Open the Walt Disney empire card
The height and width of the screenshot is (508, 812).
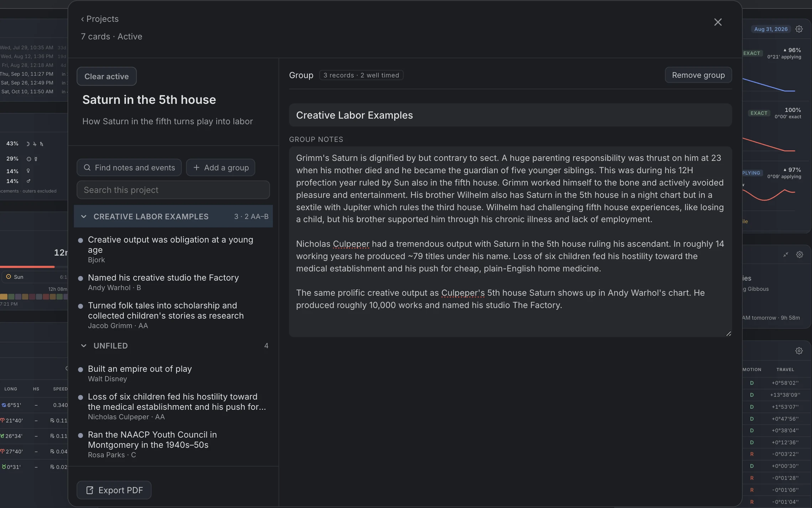[x=173, y=373]
